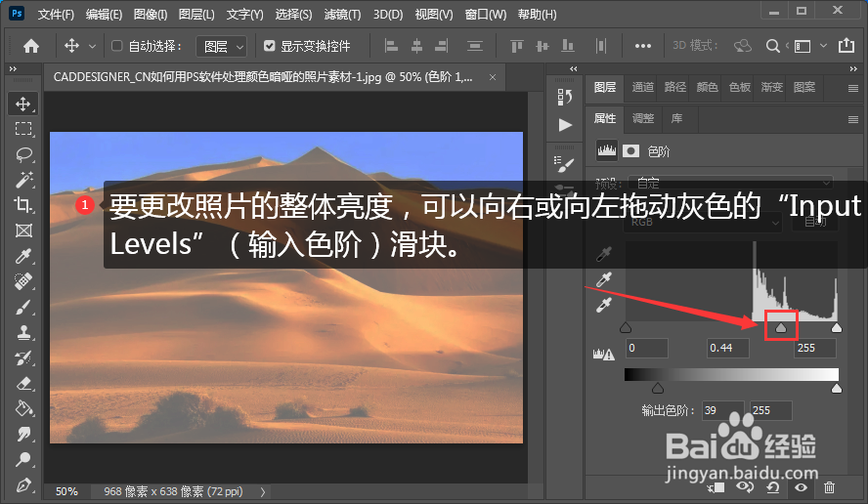Click view previous state icon

click(x=745, y=487)
